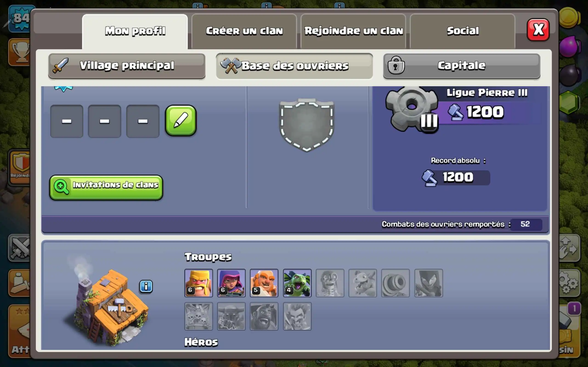Switch to Base des ouvriers view
The image size is (588, 367).
294,66
